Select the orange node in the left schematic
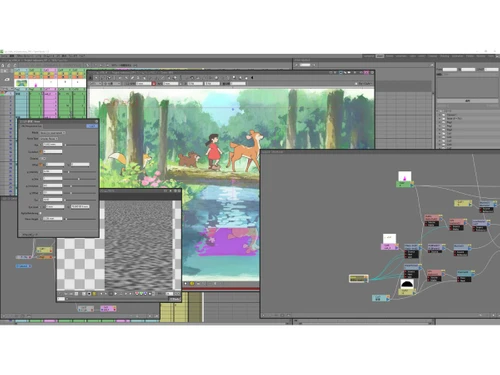Viewport: 500px width, 375px height. coord(45,257)
